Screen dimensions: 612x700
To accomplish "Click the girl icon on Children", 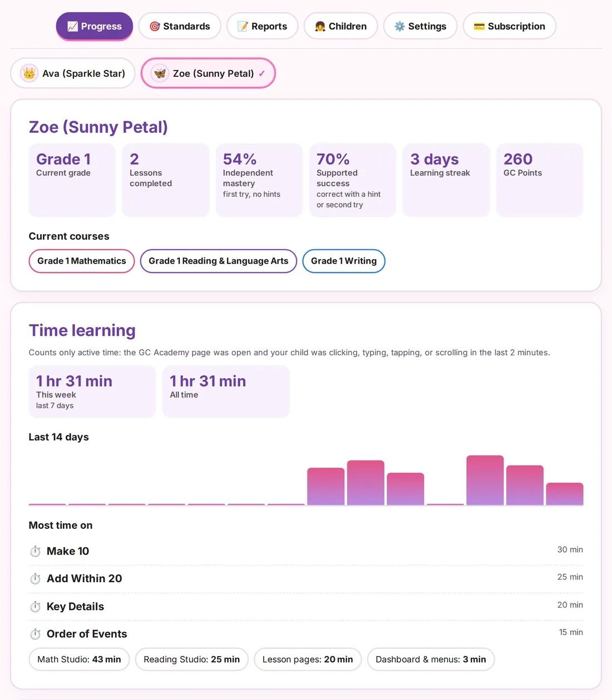I will coord(320,26).
